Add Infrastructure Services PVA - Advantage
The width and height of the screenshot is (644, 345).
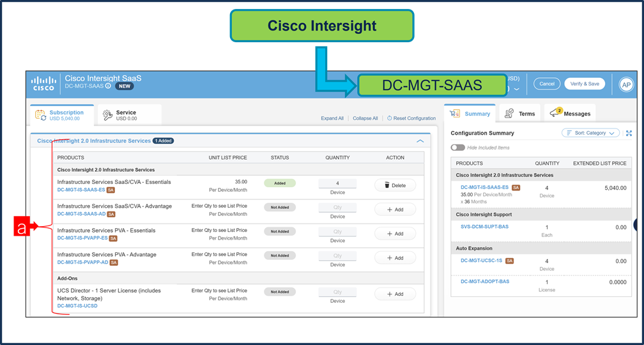[395, 258]
